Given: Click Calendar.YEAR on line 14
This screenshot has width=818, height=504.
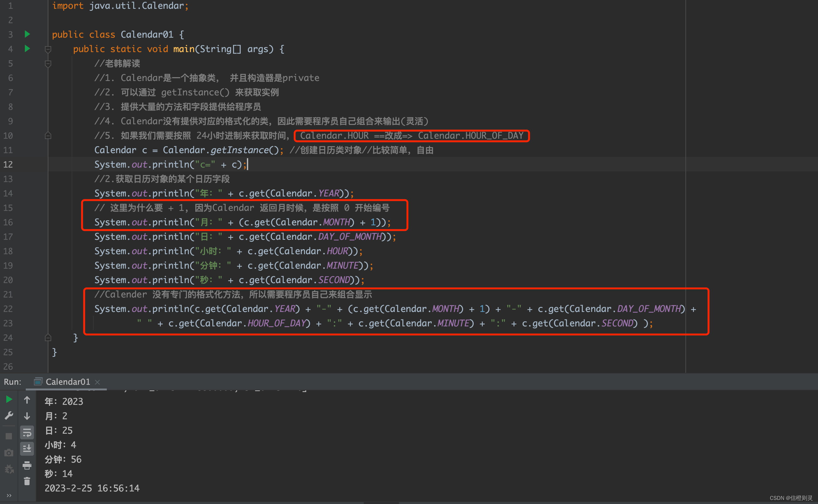Looking at the screenshot, I should tap(305, 193).
